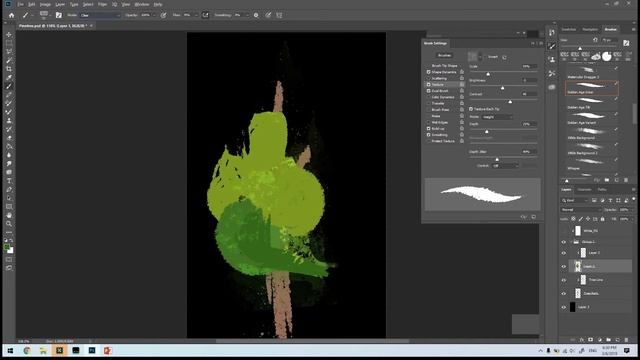
Task: Add layer style fx icon
Action: pyautogui.click(x=582, y=340)
